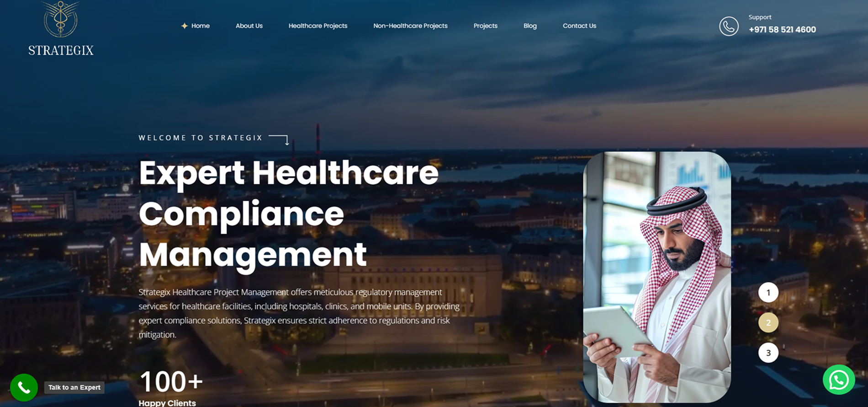The width and height of the screenshot is (868, 407).
Task: Open the Healthcare Projects menu
Action: pyautogui.click(x=318, y=26)
